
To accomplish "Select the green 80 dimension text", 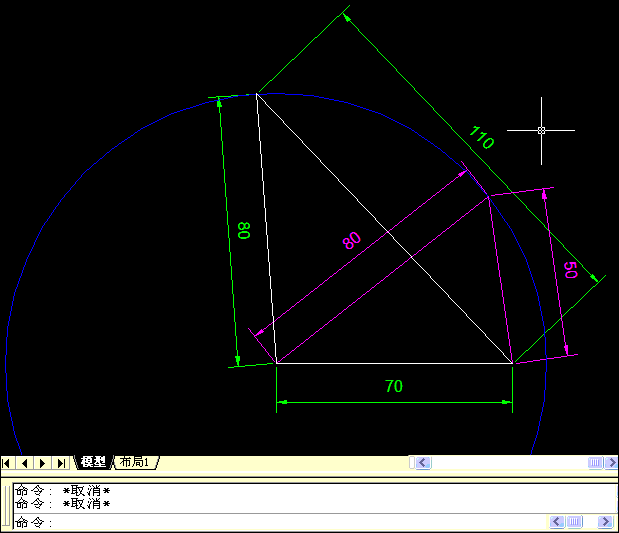I will click(244, 231).
